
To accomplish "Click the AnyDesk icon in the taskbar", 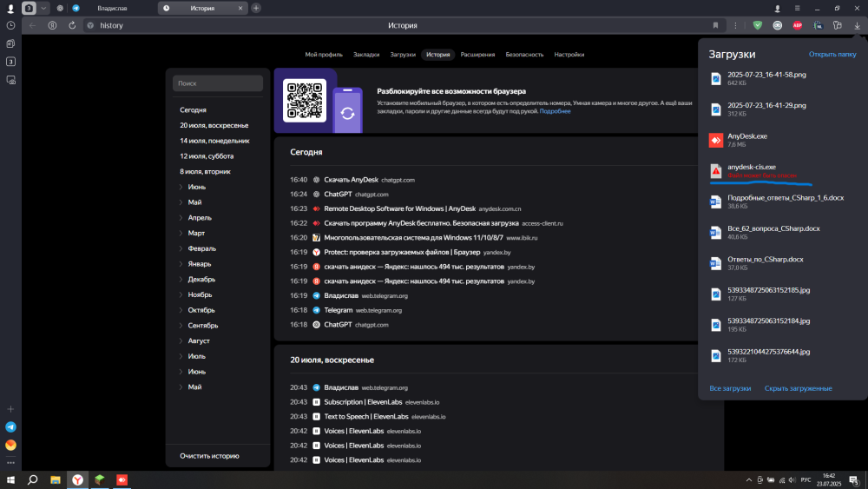I will [x=122, y=479].
